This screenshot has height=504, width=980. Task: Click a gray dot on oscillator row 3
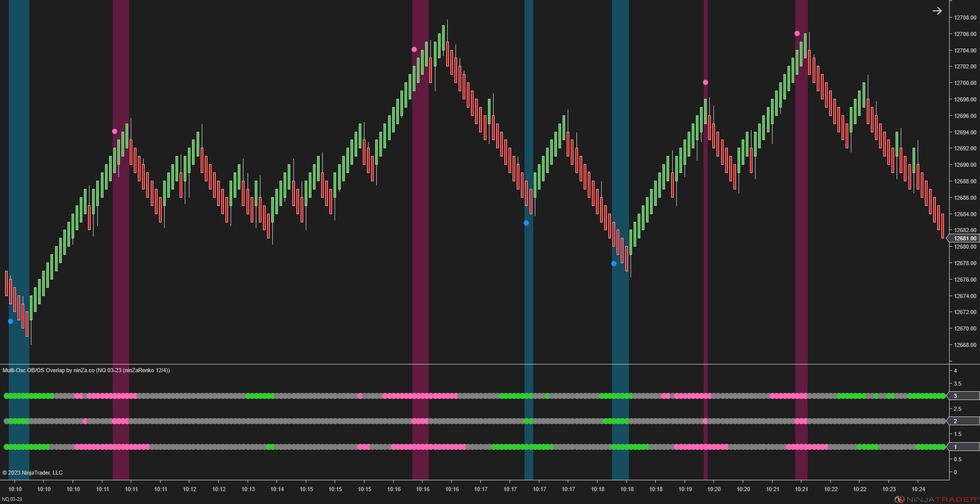pyautogui.click(x=206, y=396)
